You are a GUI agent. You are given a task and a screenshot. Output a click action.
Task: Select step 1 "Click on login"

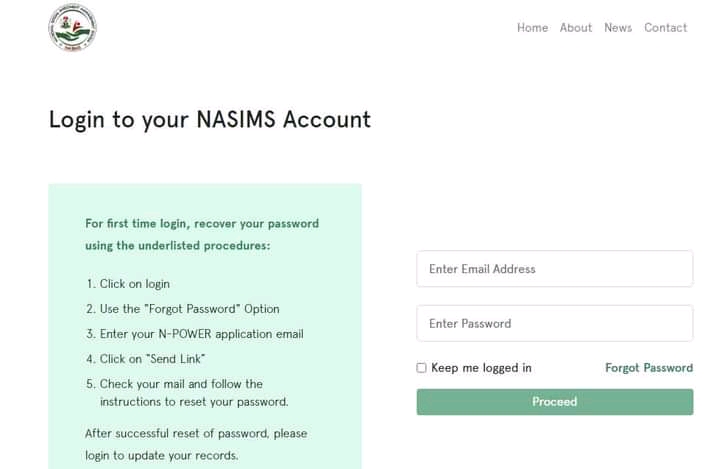[x=128, y=284]
